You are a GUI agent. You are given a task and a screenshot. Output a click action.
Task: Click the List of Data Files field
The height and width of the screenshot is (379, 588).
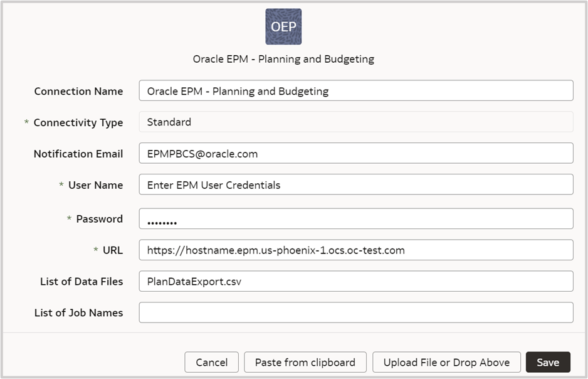[355, 281]
